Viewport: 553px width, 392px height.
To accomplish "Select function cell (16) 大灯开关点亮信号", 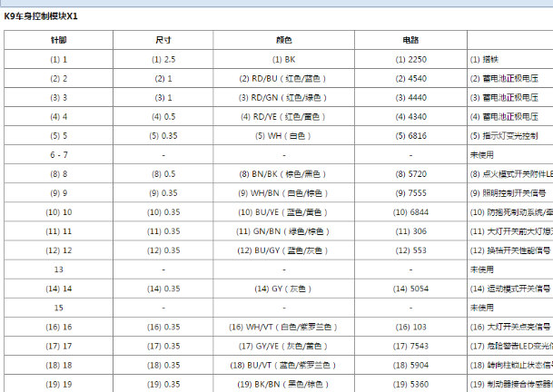I will [510, 327].
